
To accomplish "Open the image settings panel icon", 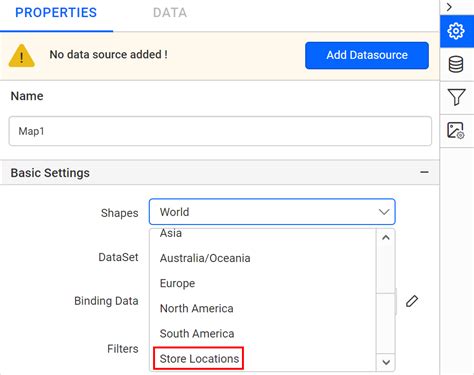I will pyautogui.click(x=456, y=130).
